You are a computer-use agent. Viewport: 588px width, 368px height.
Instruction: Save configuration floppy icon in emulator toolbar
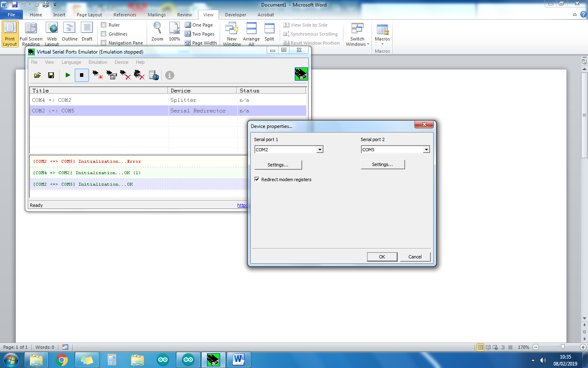point(51,75)
